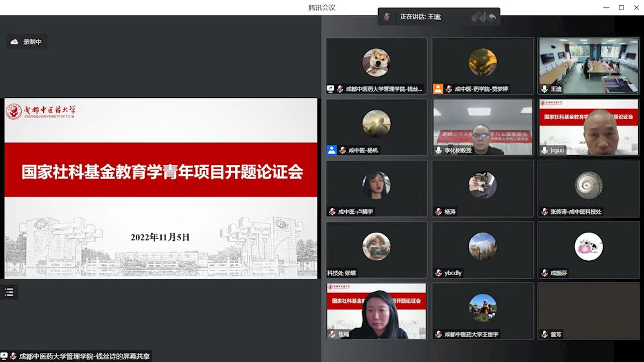Click the muted mic icon on the 焦楠 tile
The width and height of the screenshot is (644, 362).
pyautogui.click(x=332, y=334)
